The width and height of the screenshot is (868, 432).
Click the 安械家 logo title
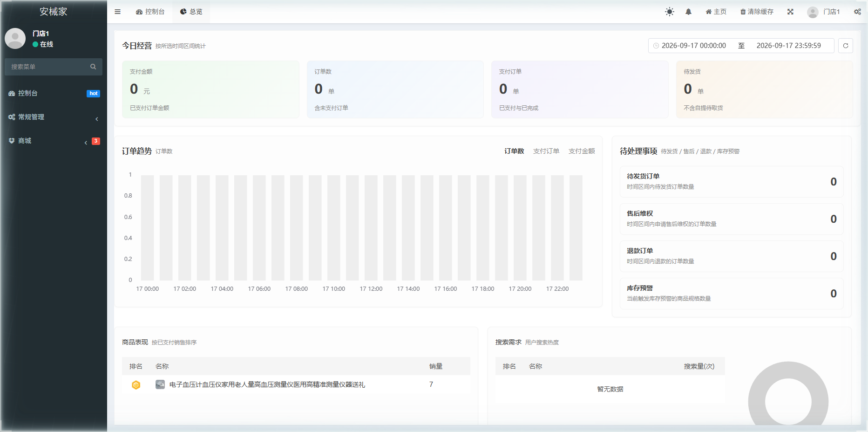pyautogui.click(x=54, y=12)
